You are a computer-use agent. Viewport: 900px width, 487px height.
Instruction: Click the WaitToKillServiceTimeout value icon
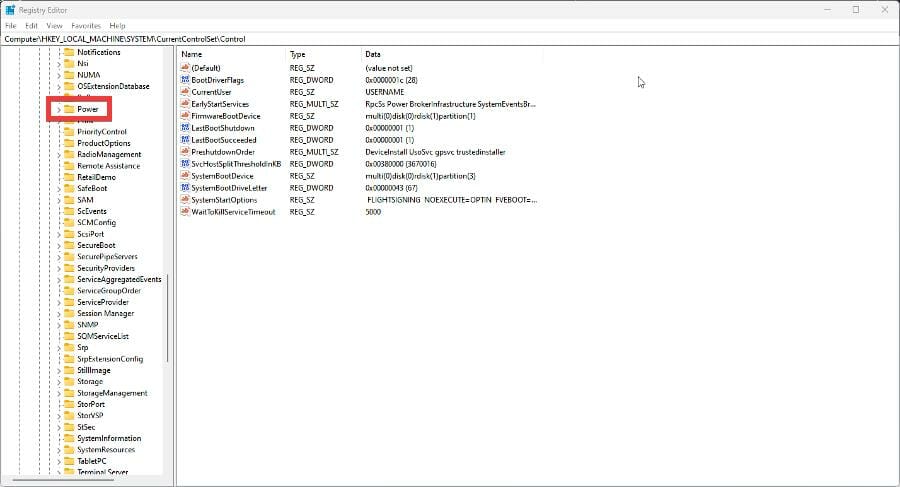[x=185, y=212]
